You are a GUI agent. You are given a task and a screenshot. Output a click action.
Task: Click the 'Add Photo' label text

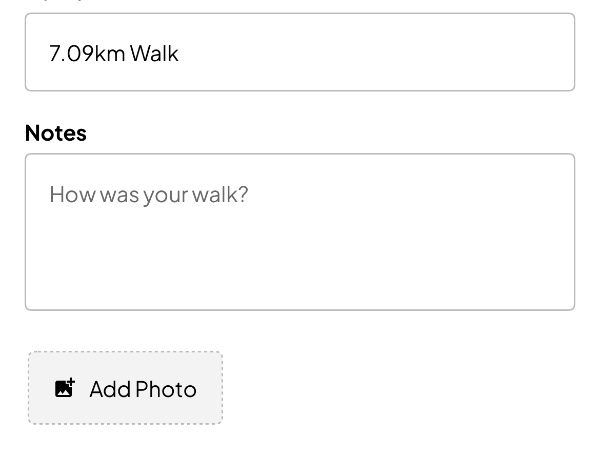pyautogui.click(x=143, y=389)
